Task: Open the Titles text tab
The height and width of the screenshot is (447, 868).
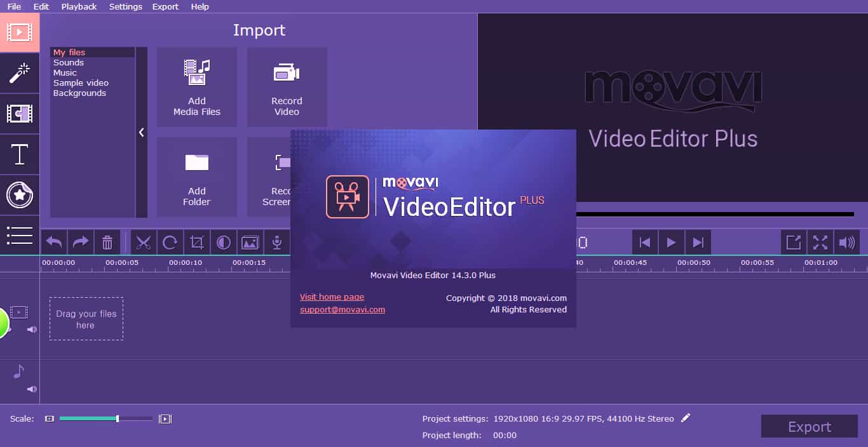Action: (x=20, y=154)
